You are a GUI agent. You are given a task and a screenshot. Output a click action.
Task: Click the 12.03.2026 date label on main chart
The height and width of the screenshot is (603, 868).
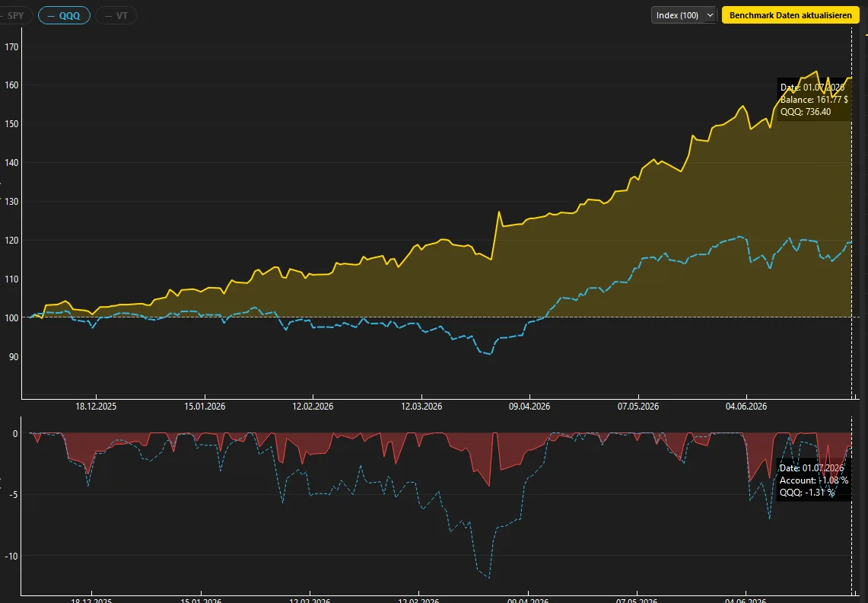click(421, 407)
